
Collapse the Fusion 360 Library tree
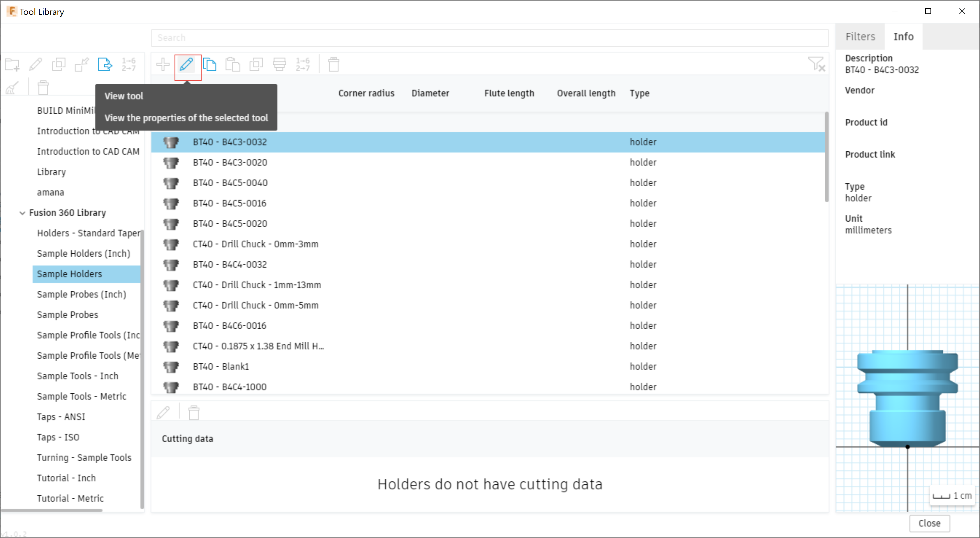22,213
